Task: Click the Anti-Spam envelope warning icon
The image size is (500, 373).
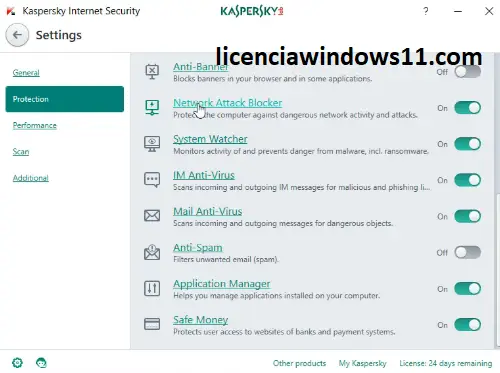Action: pyautogui.click(x=152, y=252)
